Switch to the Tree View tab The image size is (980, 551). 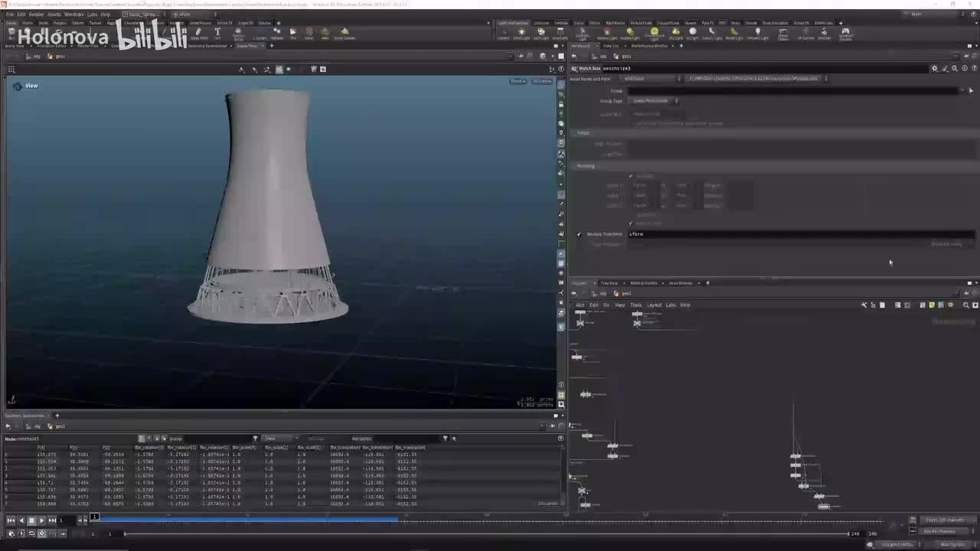(609, 283)
